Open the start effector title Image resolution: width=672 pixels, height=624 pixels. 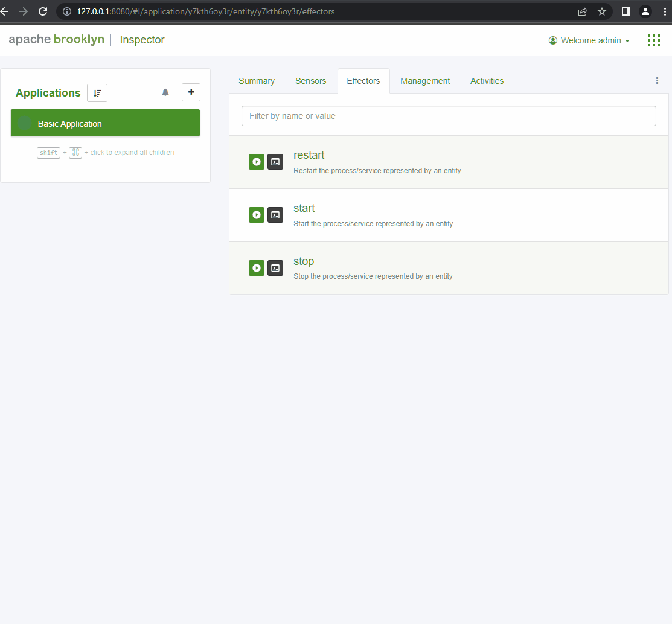pos(304,208)
